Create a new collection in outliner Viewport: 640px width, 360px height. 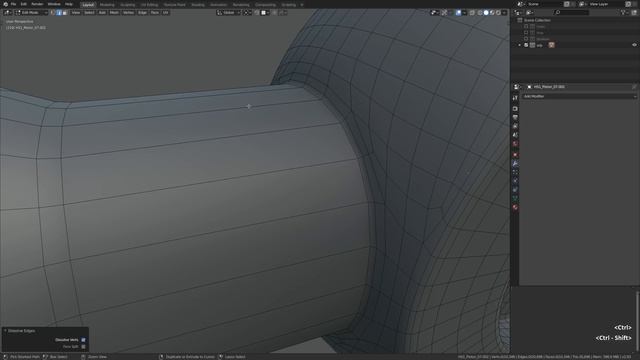pyautogui.click(x=634, y=13)
